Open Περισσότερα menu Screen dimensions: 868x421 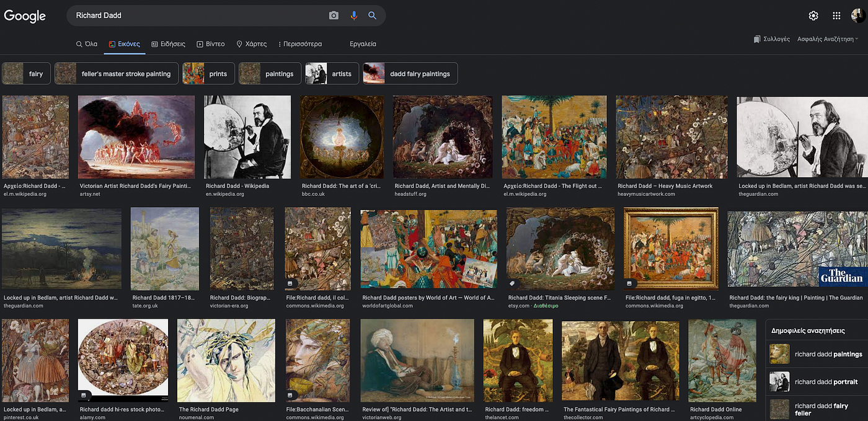(x=299, y=44)
